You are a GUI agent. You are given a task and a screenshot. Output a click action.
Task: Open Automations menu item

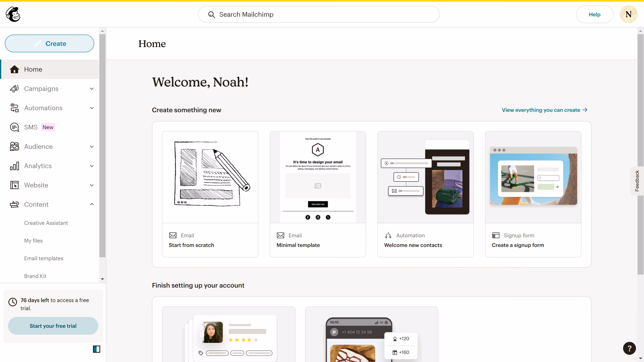(50, 108)
